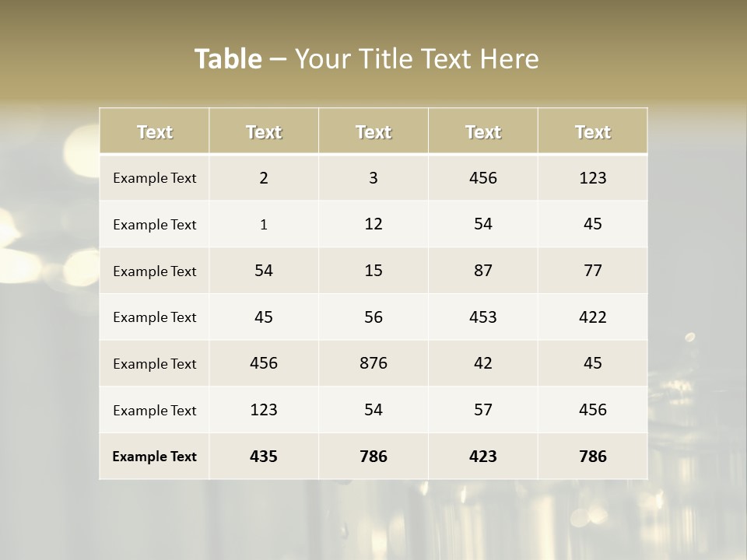The image size is (747, 560).
Task: Click the bold 423 total cell
Action: coord(483,457)
